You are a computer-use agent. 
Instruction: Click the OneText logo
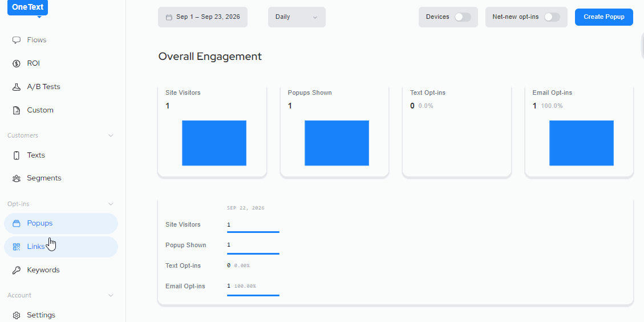(27, 7)
